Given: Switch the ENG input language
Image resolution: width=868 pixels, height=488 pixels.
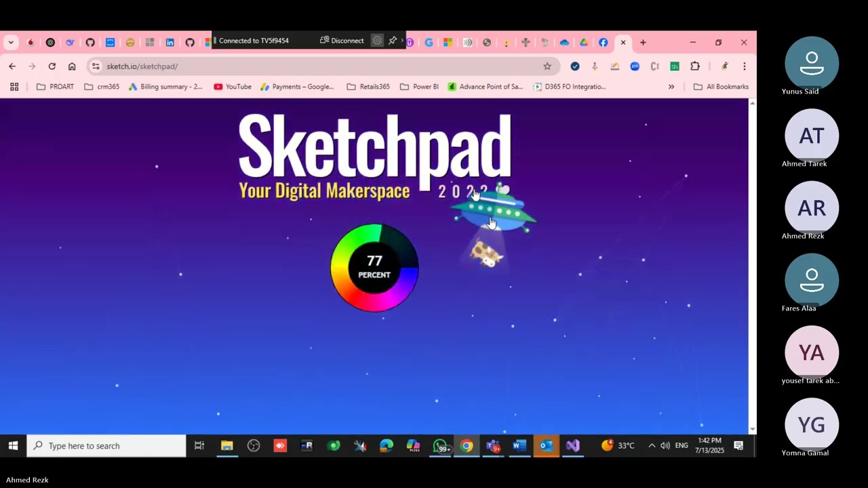Looking at the screenshot, I should coord(682,445).
